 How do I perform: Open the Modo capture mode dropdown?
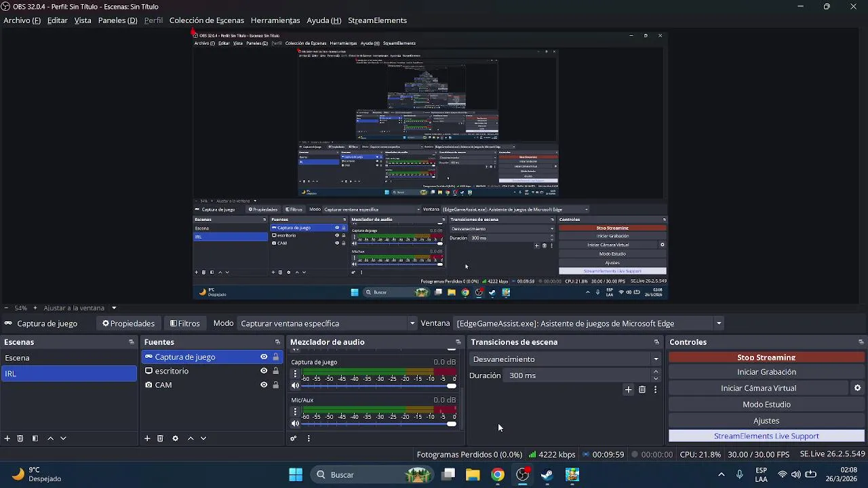click(x=327, y=323)
